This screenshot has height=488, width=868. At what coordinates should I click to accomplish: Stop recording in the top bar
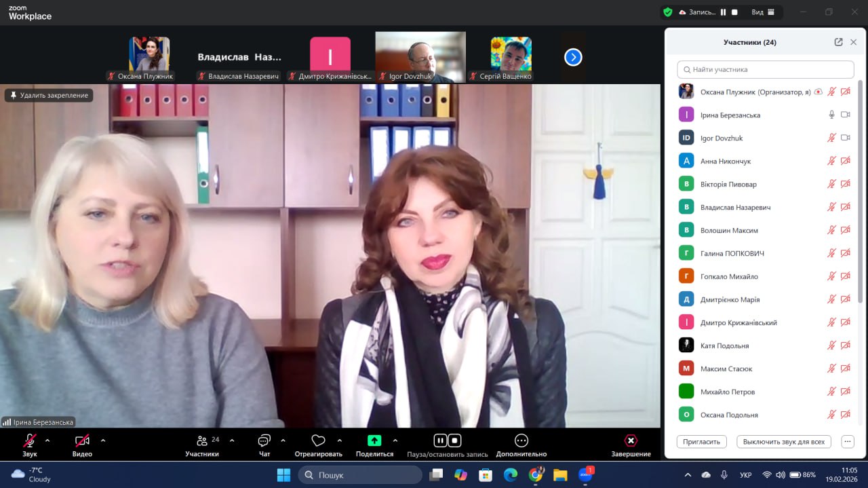pyautogui.click(x=734, y=12)
